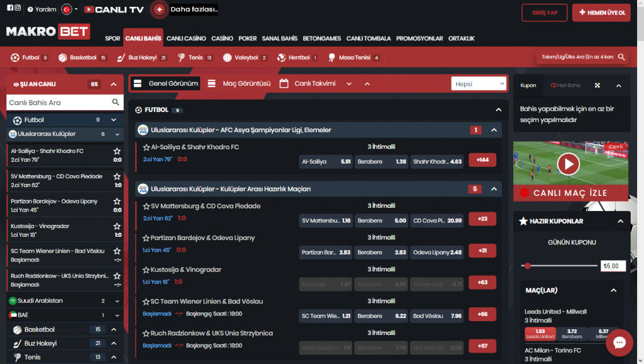The image size is (644, 364).
Task: Click the GİRİŞ YAP button
Action: (544, 13)
